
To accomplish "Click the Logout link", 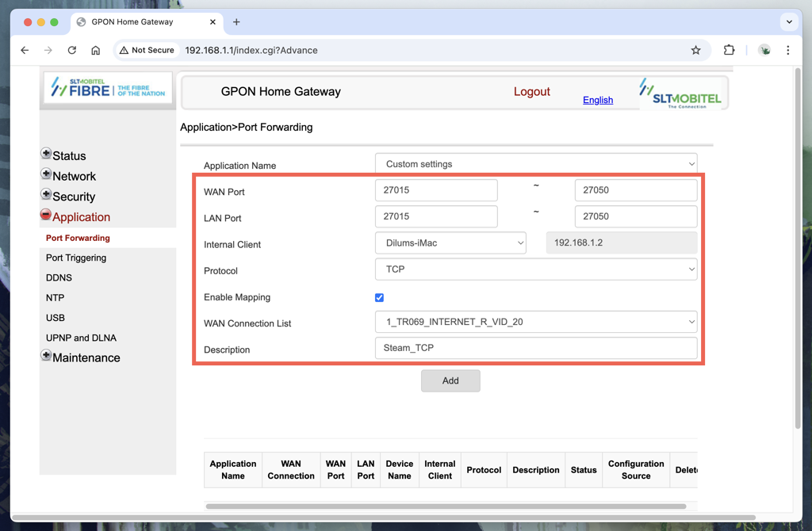I will tap(531, 92).
